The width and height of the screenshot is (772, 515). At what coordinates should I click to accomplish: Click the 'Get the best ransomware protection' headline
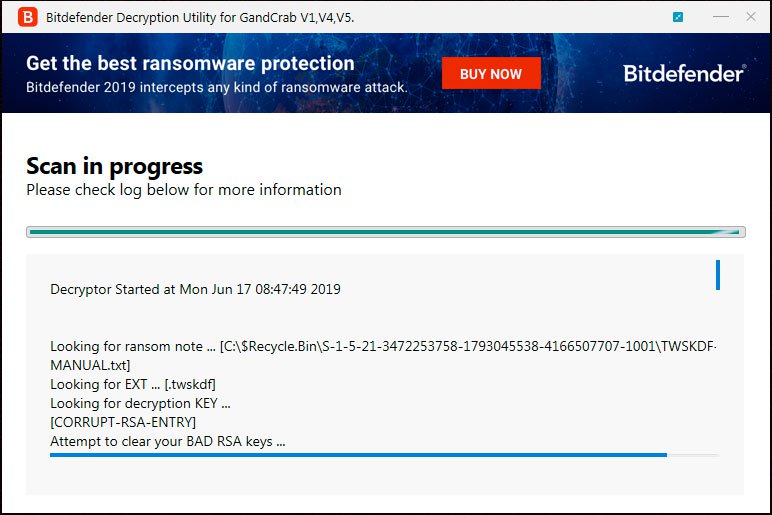click(190, 63)
